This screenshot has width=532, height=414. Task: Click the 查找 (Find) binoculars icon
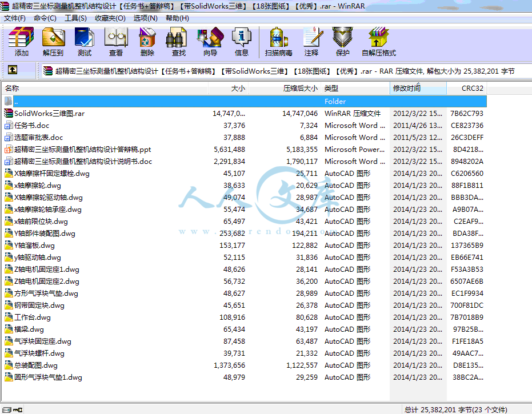click(176, 37)
